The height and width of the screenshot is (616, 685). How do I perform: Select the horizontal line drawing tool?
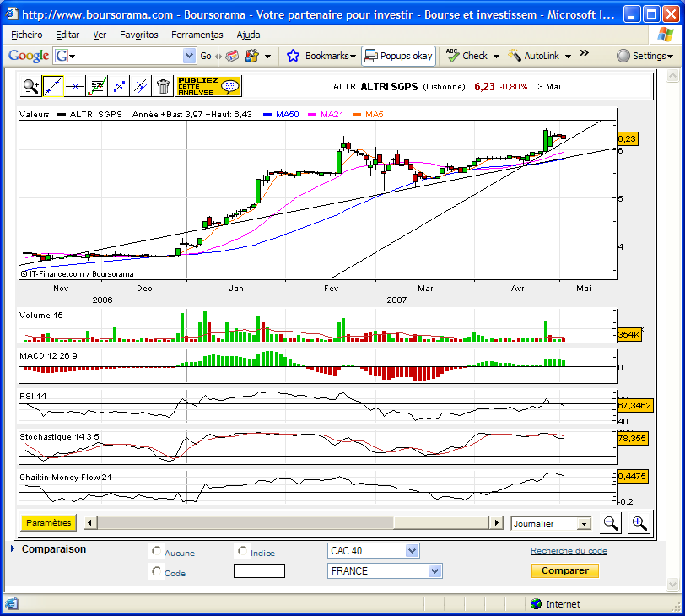click(x=75, y=86)
